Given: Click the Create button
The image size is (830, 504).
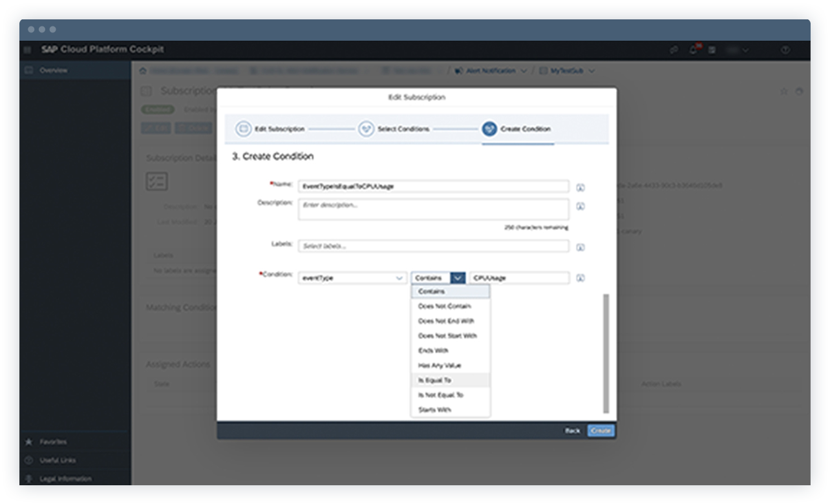Looking at the screenshot, I should click(600, 430).
